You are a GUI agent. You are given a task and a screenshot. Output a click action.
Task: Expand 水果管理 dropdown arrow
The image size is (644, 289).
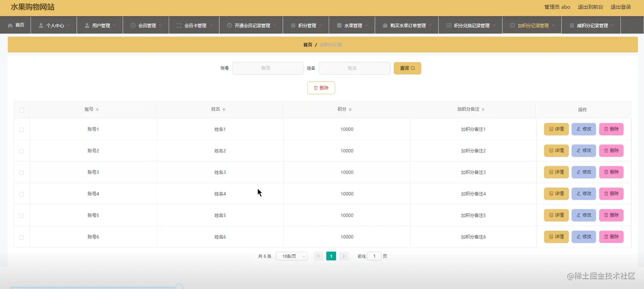pyautogui.click(x=367, y=26)
